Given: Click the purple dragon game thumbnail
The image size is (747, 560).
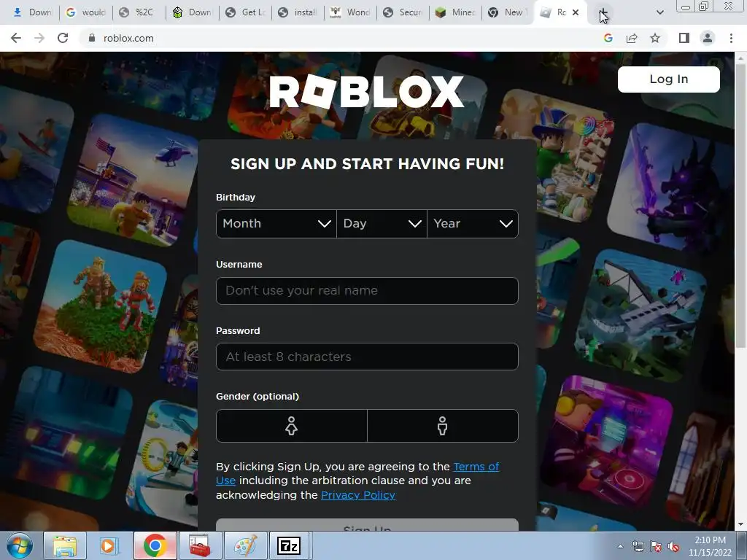Looking at the screenshot, I should click(669, 187).
